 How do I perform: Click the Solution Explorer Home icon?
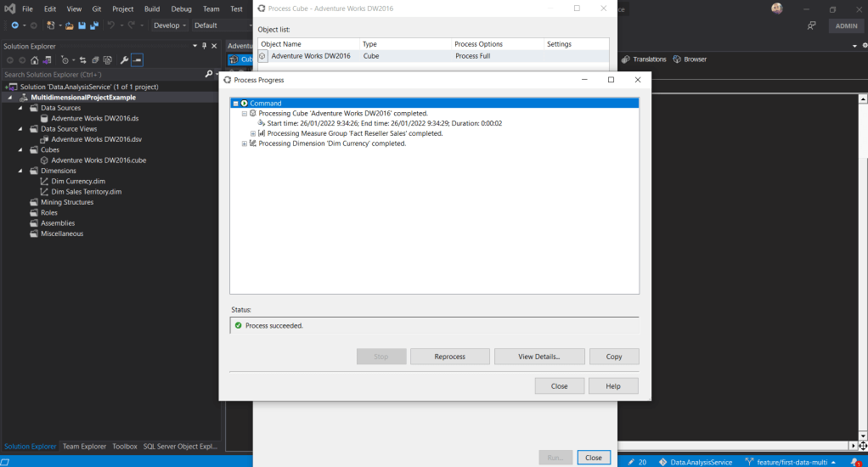click(x=34, y=60)
